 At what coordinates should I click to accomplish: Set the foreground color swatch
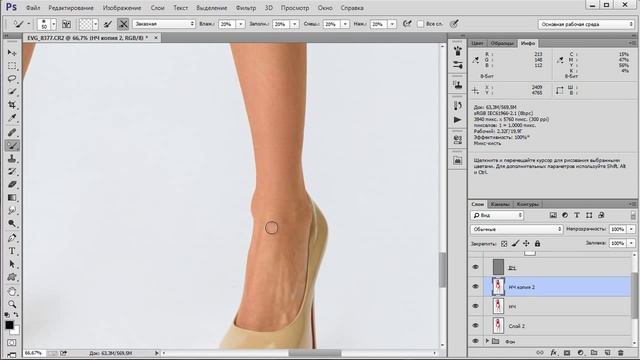[9, 325]
